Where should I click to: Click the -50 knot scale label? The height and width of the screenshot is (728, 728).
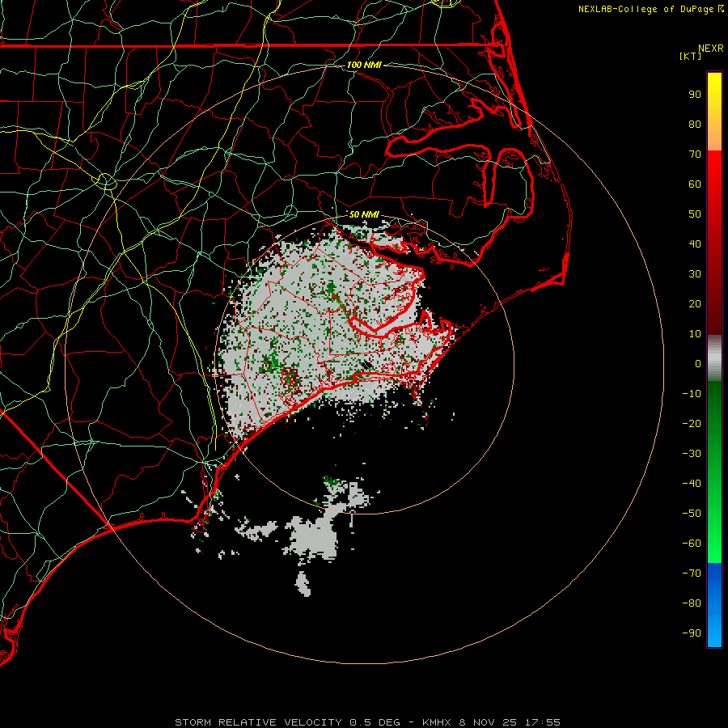692,514
